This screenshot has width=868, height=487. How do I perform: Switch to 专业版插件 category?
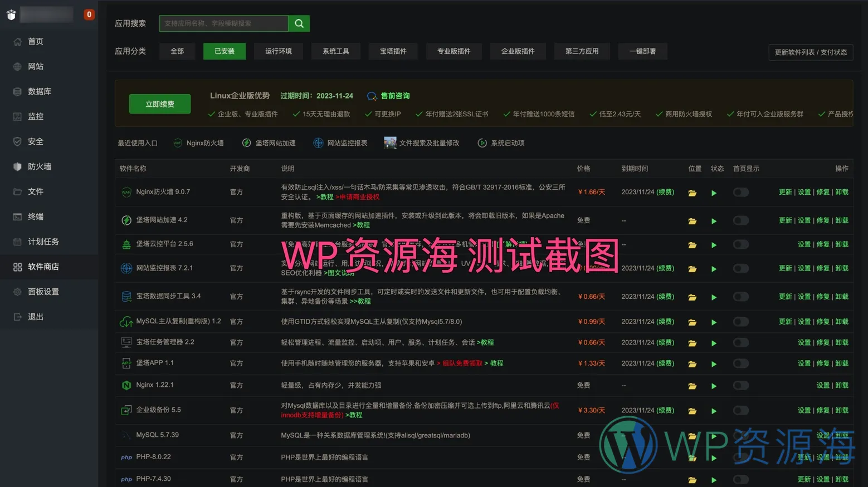(x=454, y=51)
